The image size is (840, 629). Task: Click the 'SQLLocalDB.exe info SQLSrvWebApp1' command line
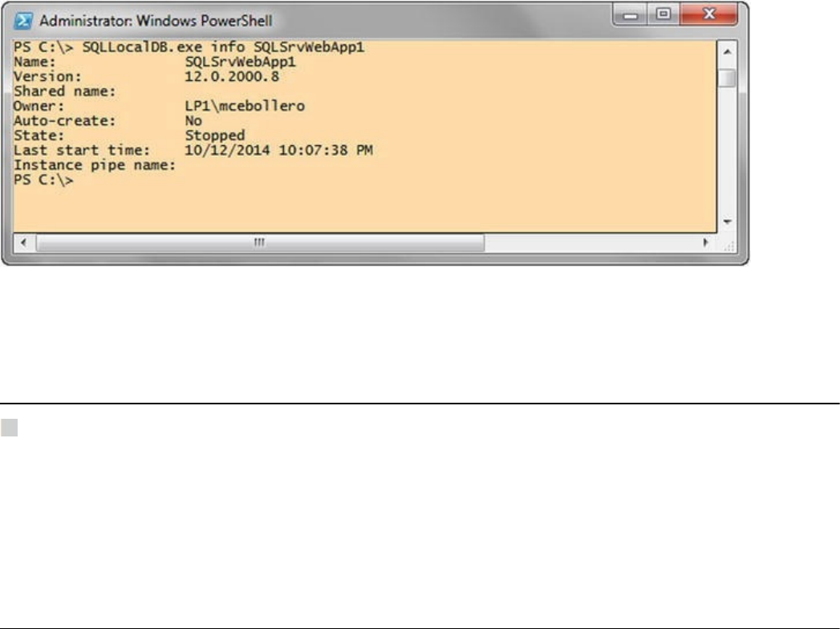tap(223, 47)
